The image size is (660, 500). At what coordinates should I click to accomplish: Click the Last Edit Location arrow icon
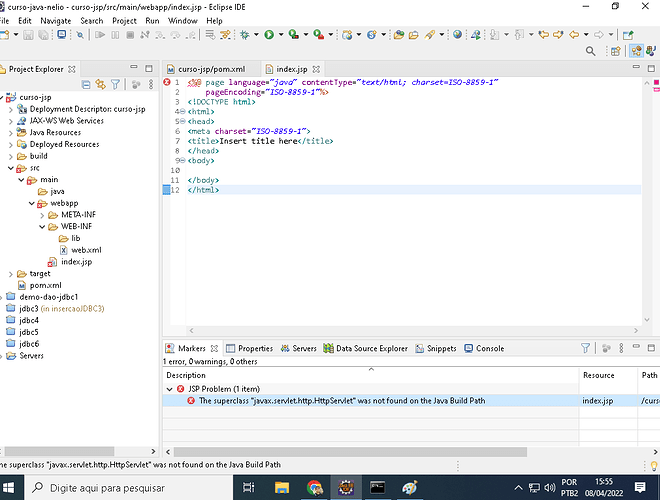point(543,35)
